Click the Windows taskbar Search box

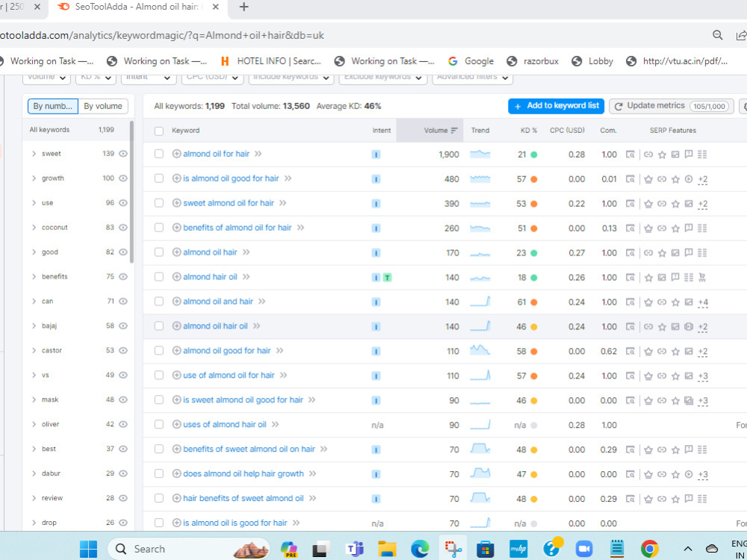click(x=188, y=549)
